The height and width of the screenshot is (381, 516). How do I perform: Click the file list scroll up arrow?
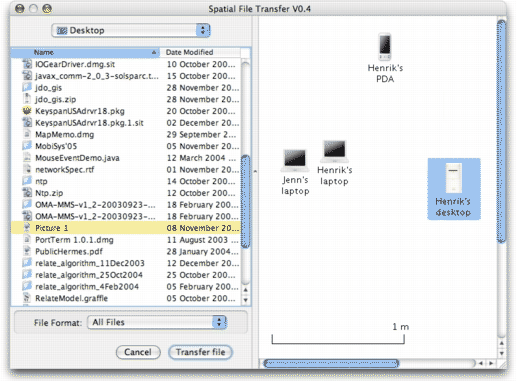click(x=246, y=290)
